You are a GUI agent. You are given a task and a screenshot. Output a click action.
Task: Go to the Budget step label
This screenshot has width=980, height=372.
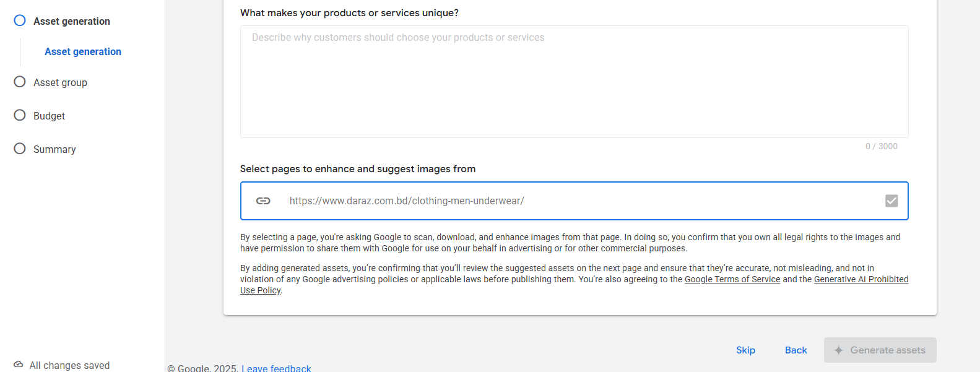pos(49,116)
